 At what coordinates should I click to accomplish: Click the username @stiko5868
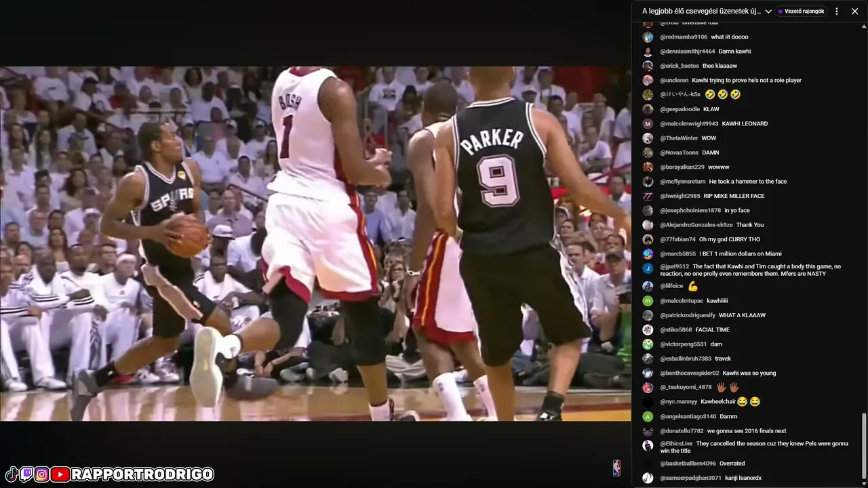(x=676, y=329)
